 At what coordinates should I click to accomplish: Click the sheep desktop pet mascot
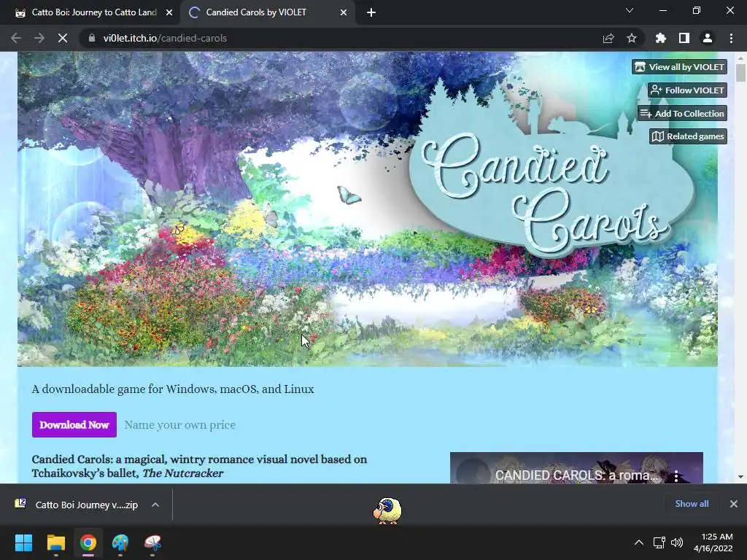click(x=387, y=511)
